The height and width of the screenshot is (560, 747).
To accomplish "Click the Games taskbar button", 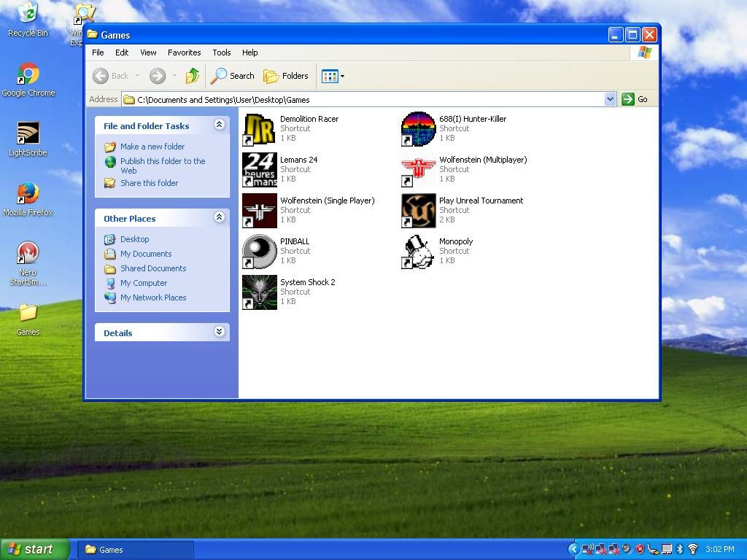I will pyautogui.click(x=136, y=550).
